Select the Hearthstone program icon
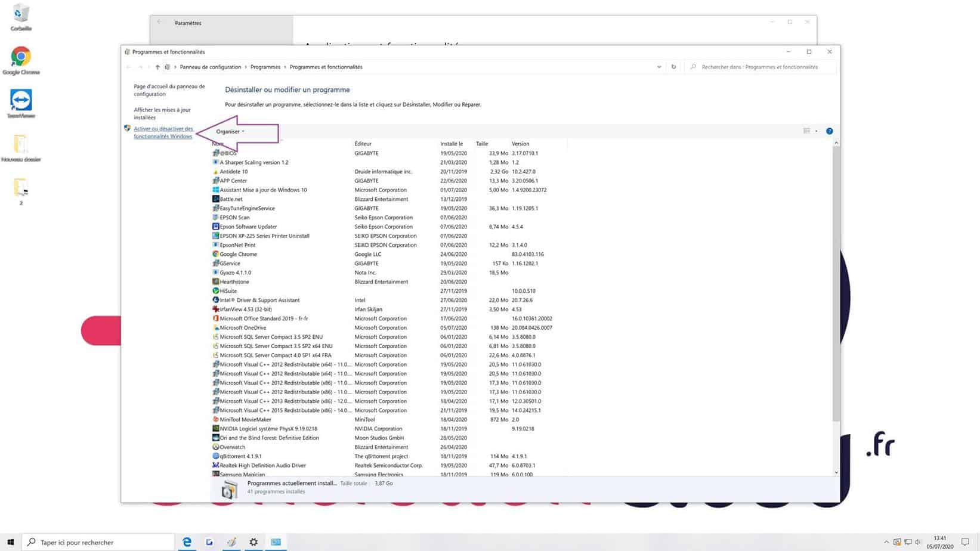The width and height of the screenshot is (980, 551). tap(216, 281)
